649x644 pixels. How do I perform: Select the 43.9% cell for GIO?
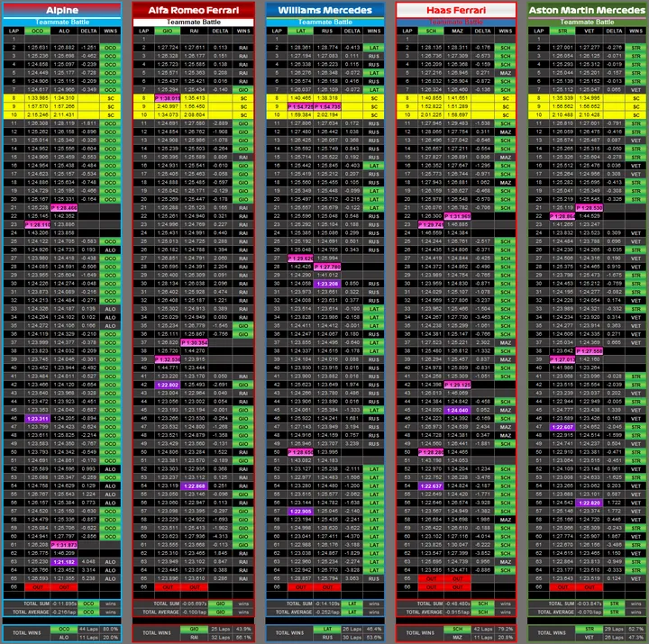(x=243, y=629)
